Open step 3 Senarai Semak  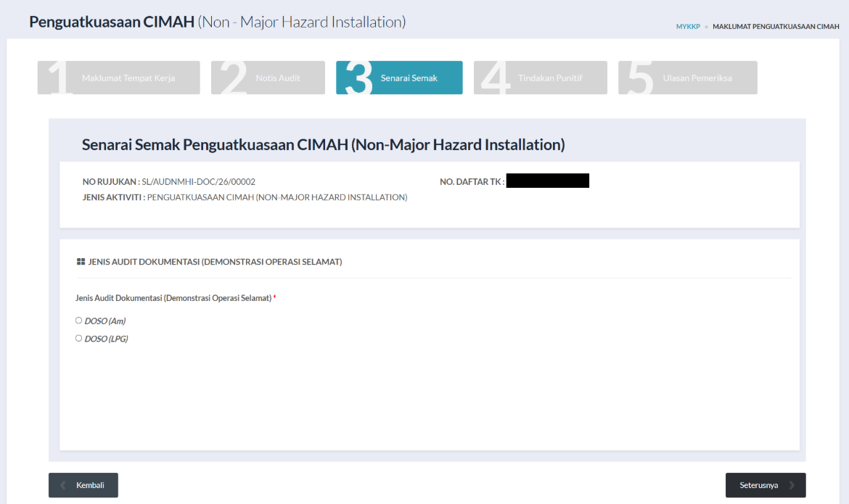point(399,78)
